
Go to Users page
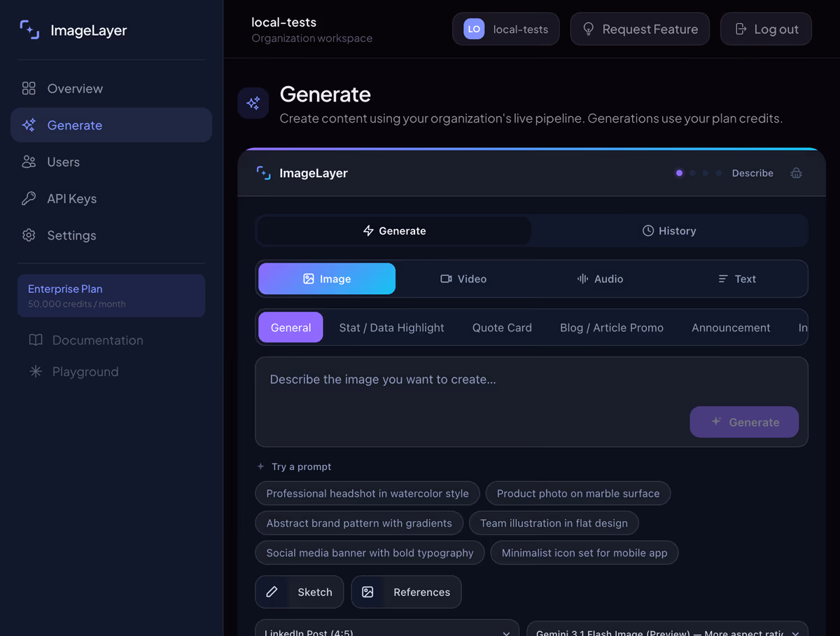[111, 162]
